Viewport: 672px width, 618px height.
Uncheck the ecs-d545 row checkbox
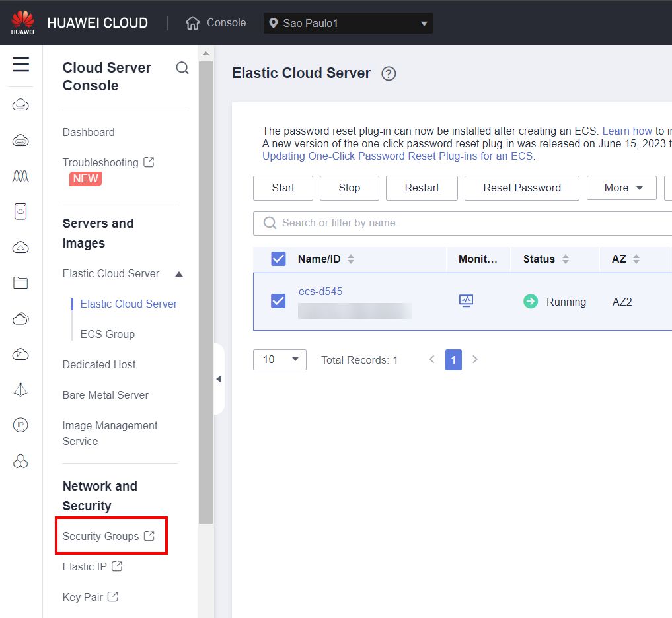click(x=278, y=302)
